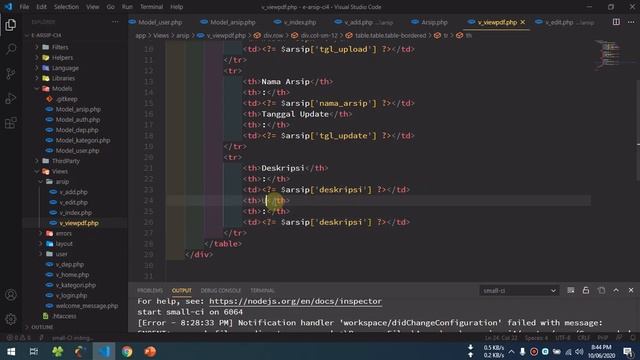Click the div.row breadcrumb segment
640x360 pixels.
(x=273, y=36)
